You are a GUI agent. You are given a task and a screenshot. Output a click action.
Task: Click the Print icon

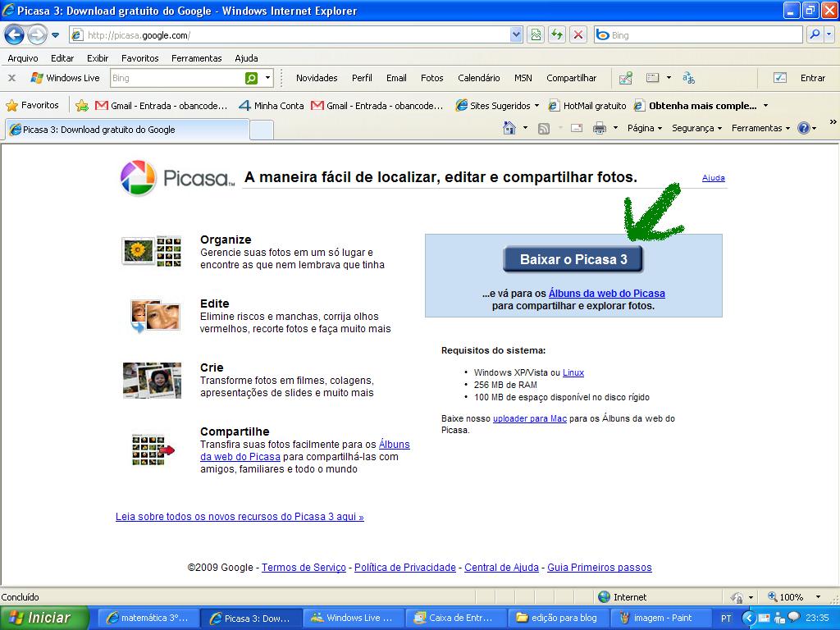pos(600,129)
